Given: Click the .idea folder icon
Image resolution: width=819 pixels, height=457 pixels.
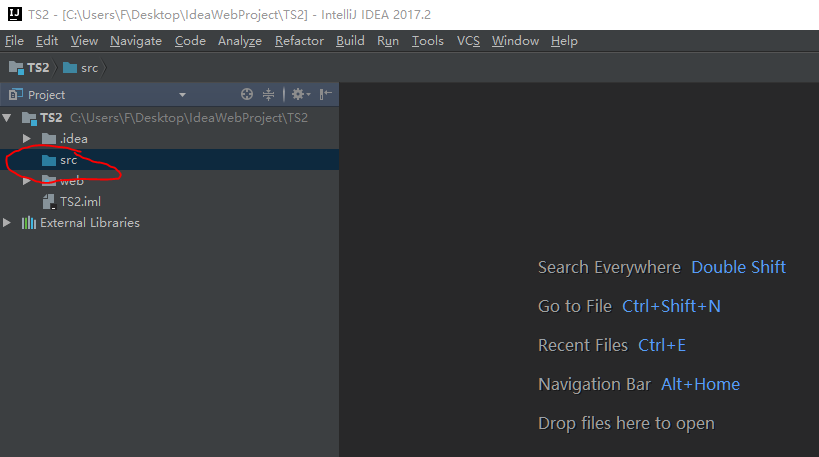Looking at the screenshot, I should tap(49, 138).
